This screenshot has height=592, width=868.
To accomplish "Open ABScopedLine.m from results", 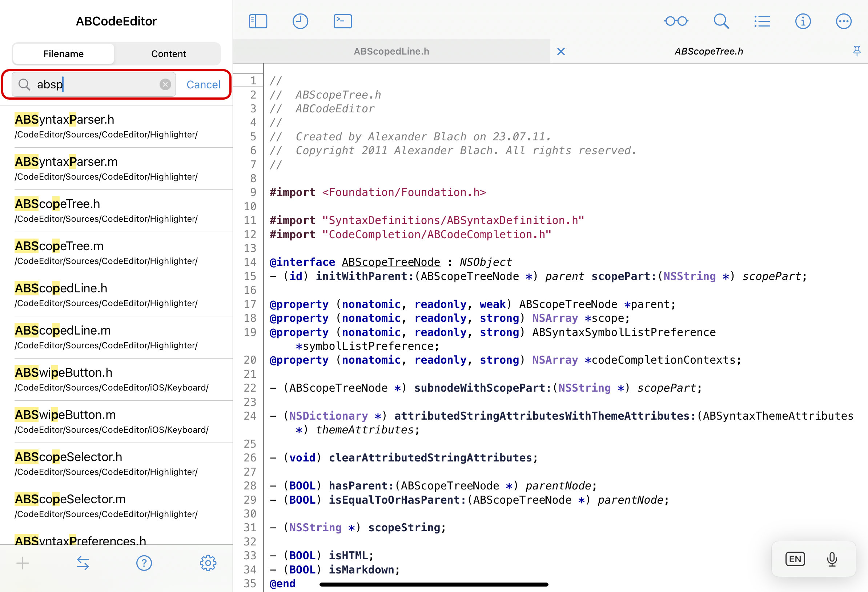I will click(116, 337).
